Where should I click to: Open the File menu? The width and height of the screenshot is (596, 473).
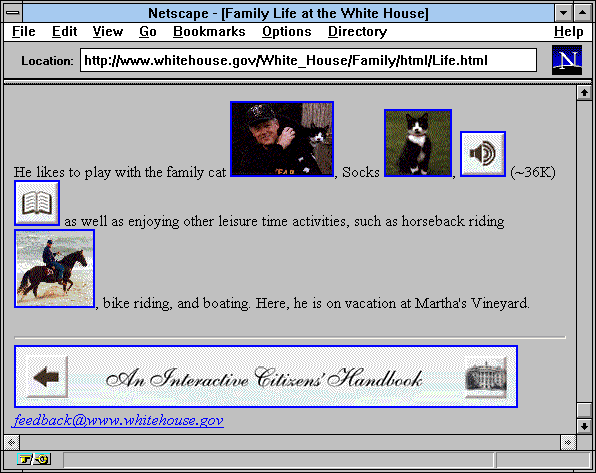[x=24, y=32]
